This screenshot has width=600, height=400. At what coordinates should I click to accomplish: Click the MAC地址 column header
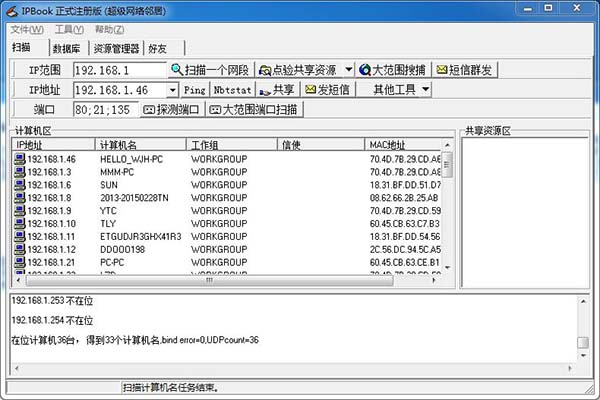(x=403, y=145)
